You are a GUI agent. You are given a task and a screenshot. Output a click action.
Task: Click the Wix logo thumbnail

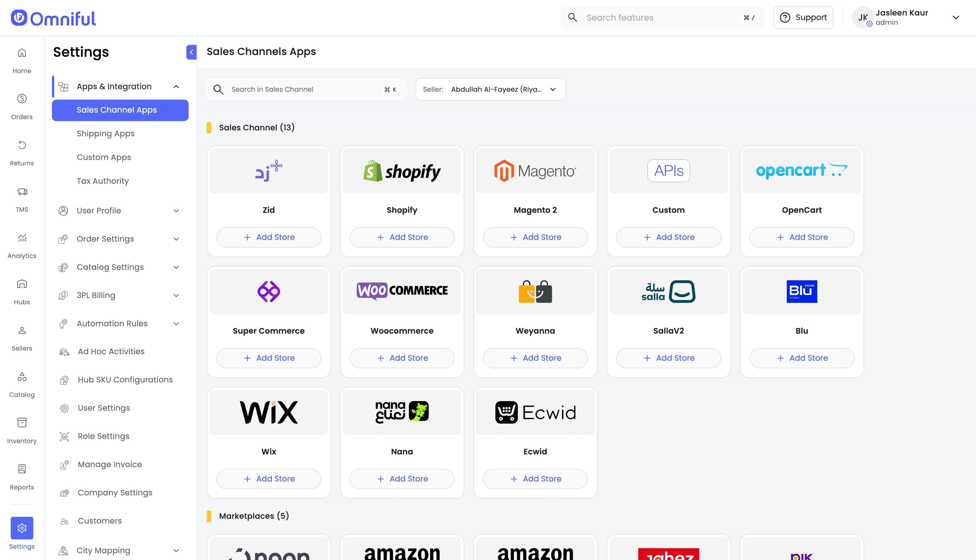269,412
